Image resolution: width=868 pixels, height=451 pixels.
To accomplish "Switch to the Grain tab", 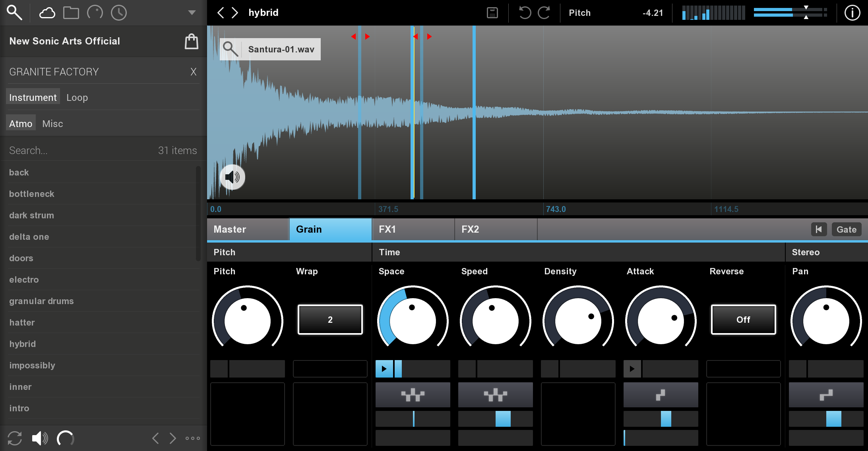I will (x=331, y=229).
